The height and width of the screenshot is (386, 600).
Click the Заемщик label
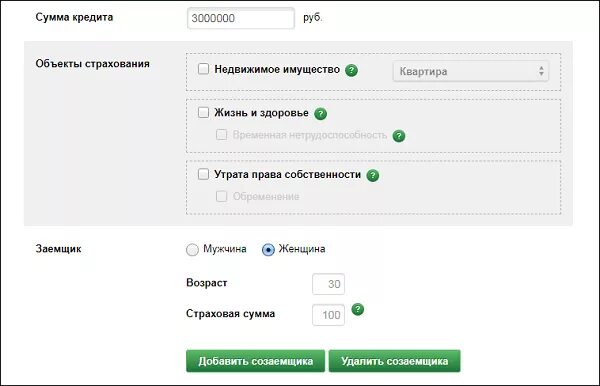click(58, 249)
